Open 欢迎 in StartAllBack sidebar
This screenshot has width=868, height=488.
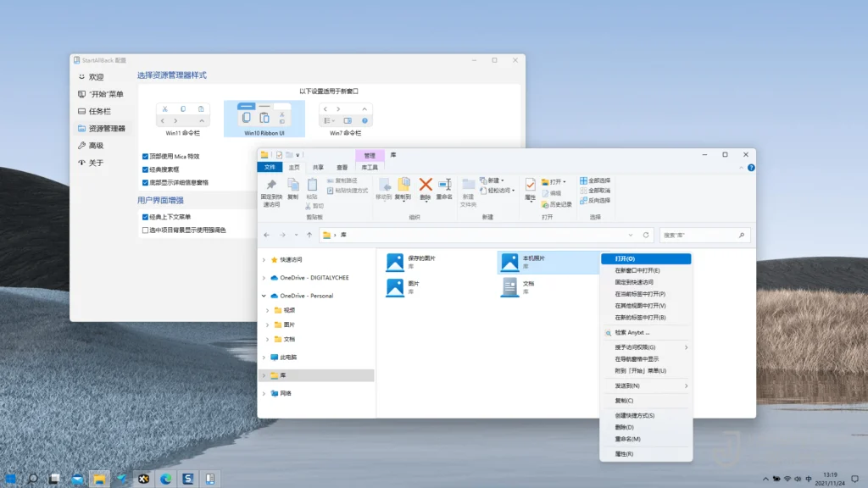coord(102,77)
